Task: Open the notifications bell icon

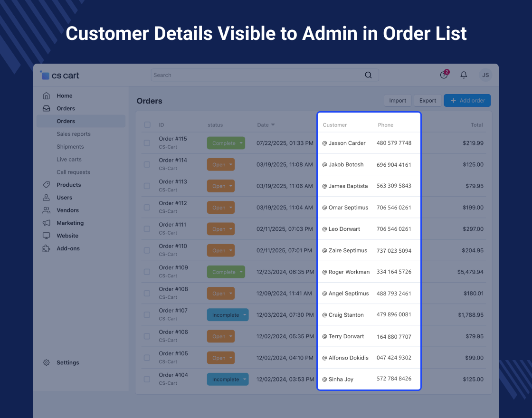Action: [464, 75]
